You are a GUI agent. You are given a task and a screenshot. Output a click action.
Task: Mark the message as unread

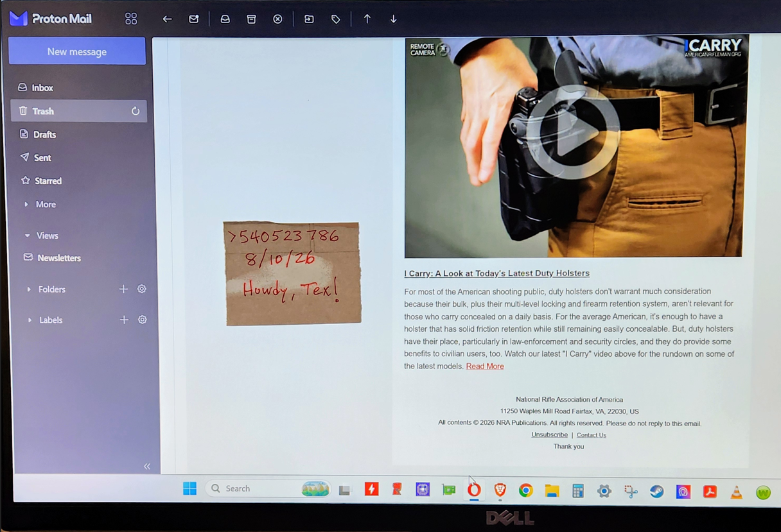click(193, 19)
